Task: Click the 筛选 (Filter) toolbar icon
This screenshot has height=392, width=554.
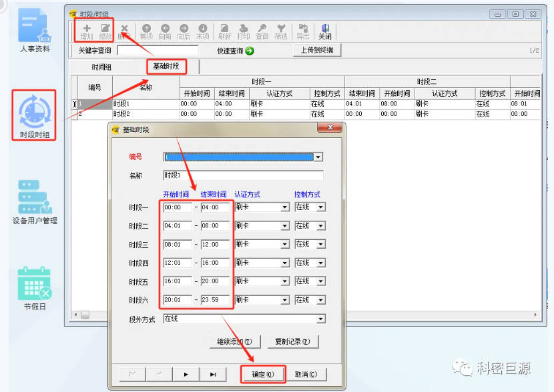Action: coord(281,31)
